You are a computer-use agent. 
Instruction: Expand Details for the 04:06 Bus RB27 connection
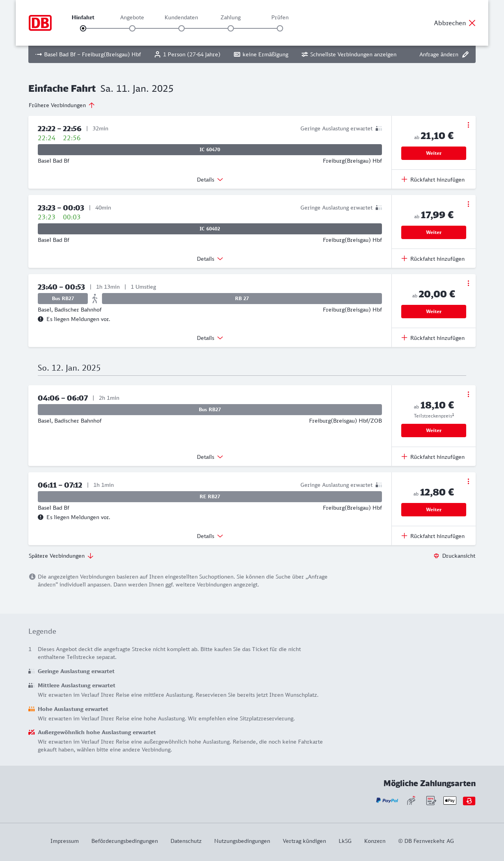click(x=210, y=457)
